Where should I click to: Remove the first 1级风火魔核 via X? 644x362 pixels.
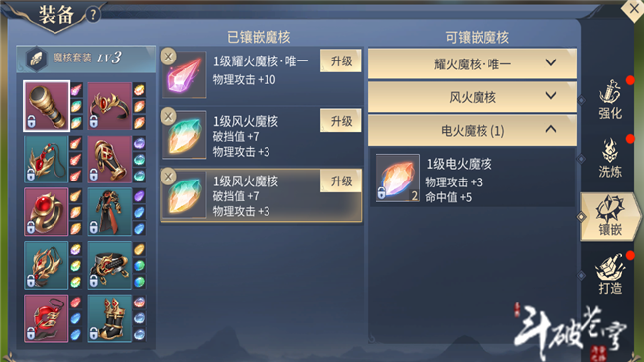point(168,116)
